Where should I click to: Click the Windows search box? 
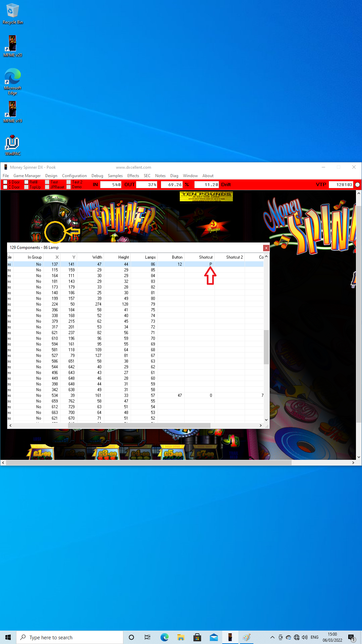click(x=70, y=637)
